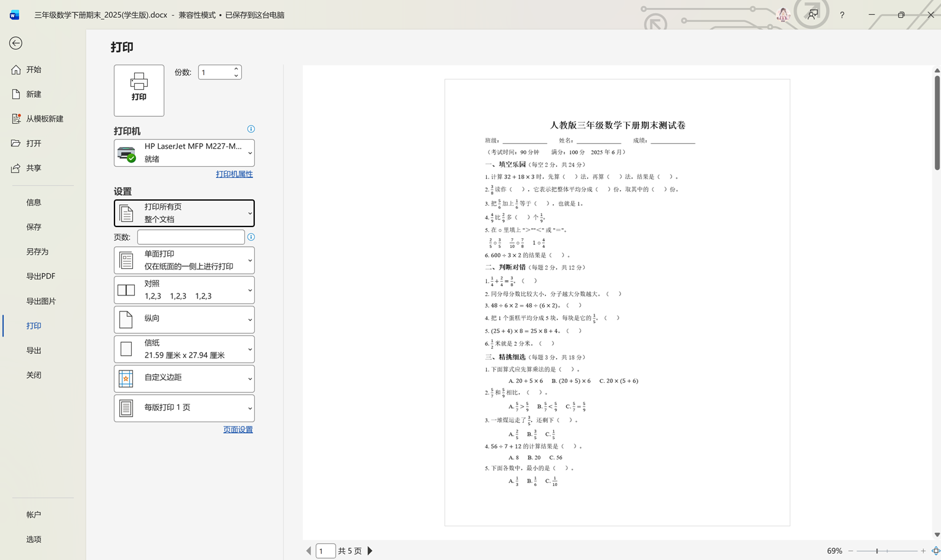Open the HP LaserJet printer dropdown
Viewport: 941px width, 560px height.
[184, 153]
